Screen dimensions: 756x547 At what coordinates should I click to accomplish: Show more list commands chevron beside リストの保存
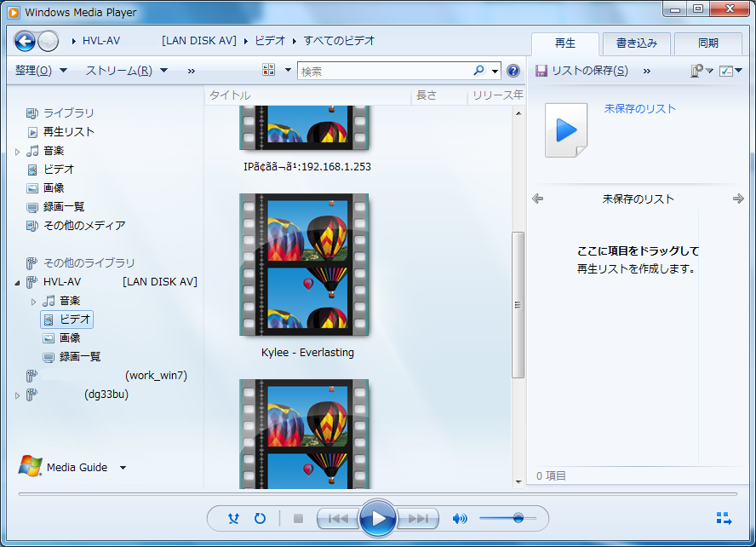pyautogui.click(x=647, y=72)
